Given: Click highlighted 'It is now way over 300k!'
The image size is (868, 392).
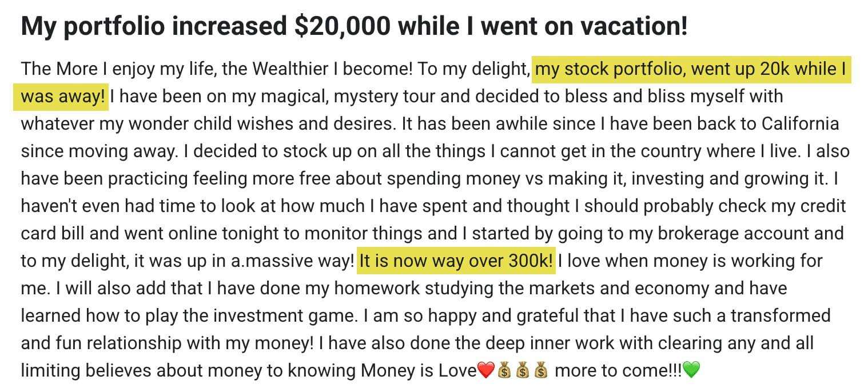Looking at the screenshot, I should pos(456,262).
